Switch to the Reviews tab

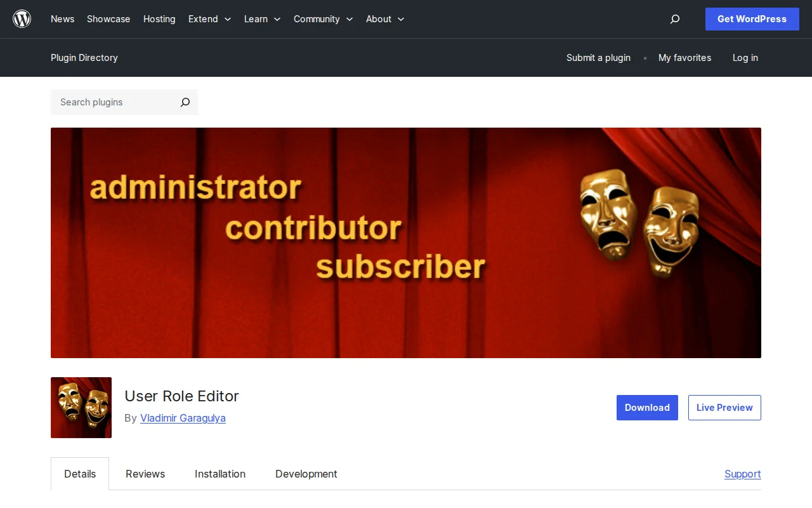click(145, 474)
